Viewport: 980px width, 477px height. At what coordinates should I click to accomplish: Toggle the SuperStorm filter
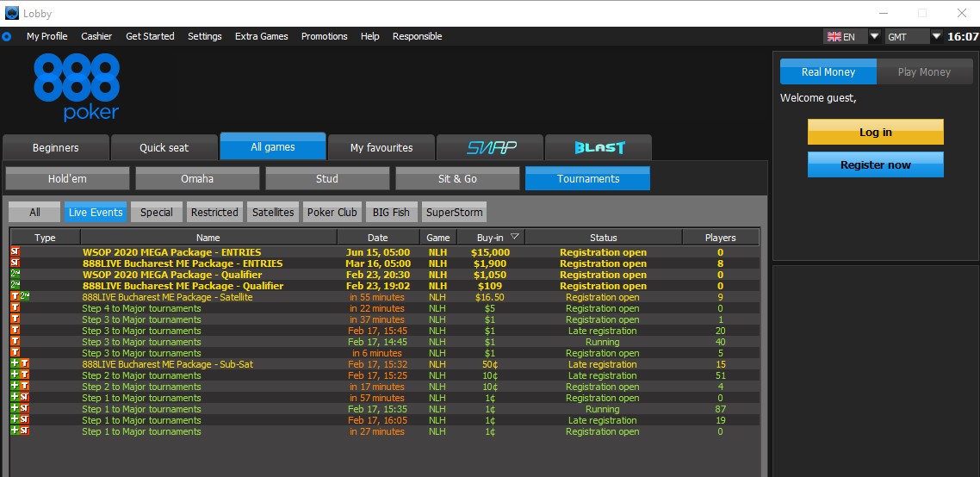click(455, 212)
